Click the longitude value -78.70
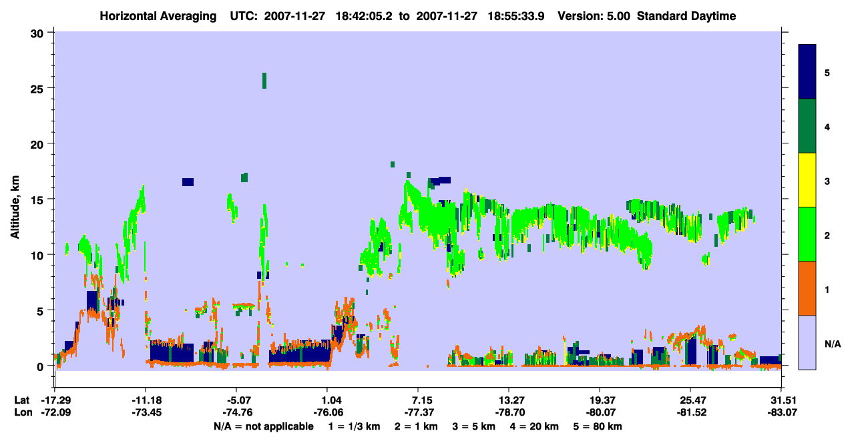 tap(509, 412)
